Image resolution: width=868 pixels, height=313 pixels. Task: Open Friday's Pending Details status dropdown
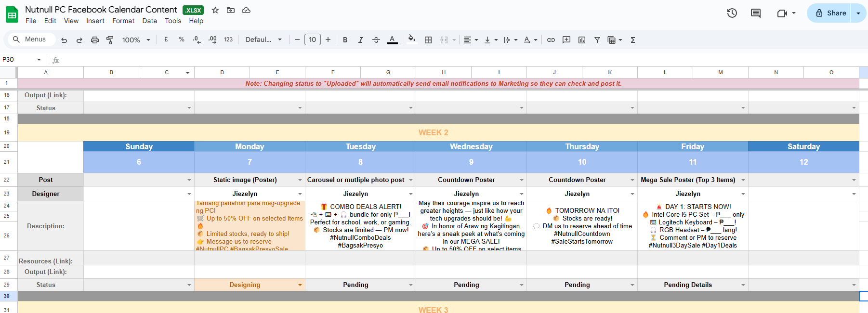[x=743, y=285]
